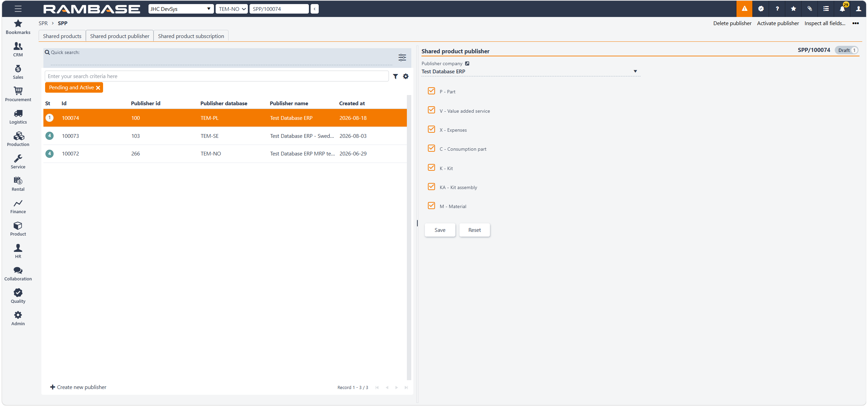Switch to the Shared products tab
The width and height of the screenshot is (868, 407).
[62, 36]
